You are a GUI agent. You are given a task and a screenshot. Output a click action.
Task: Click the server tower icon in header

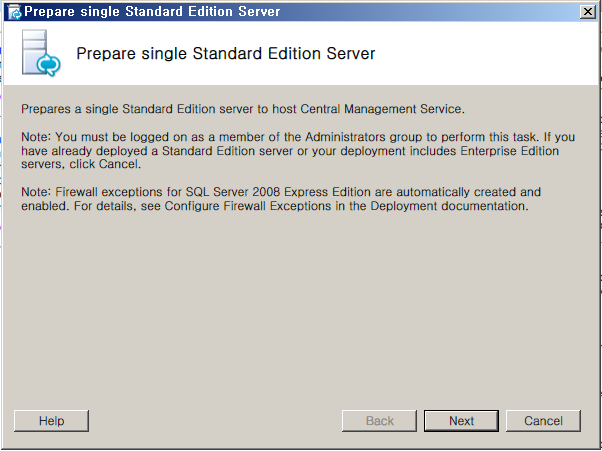coord(41,53)
